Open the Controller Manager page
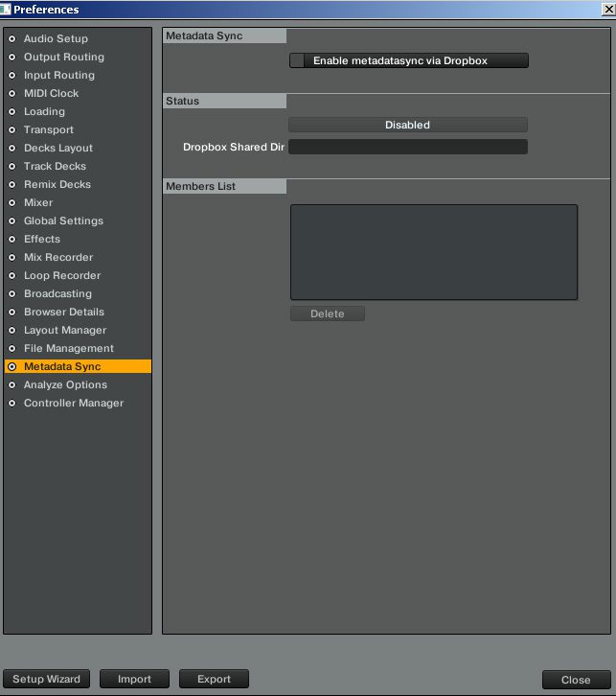 (73, 404)
